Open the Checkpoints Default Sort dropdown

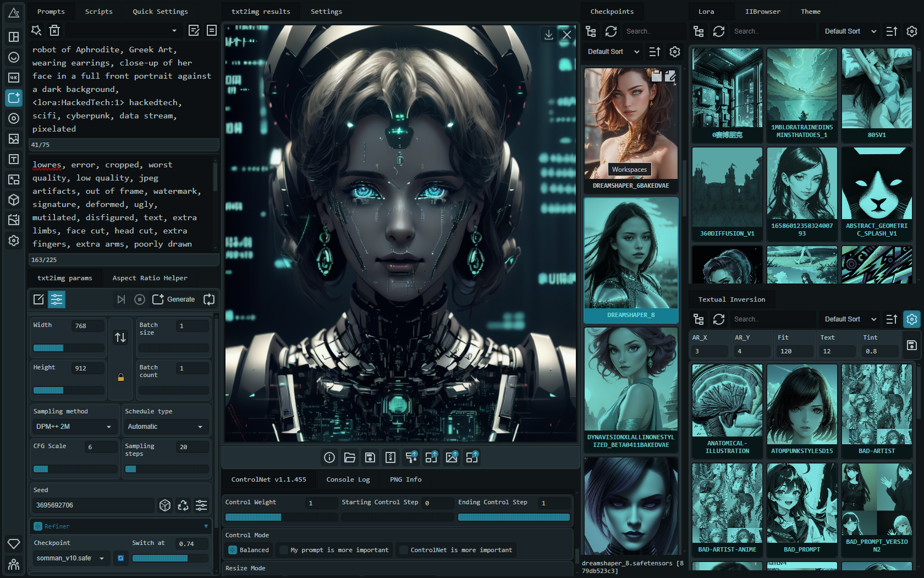pos(613,51)
